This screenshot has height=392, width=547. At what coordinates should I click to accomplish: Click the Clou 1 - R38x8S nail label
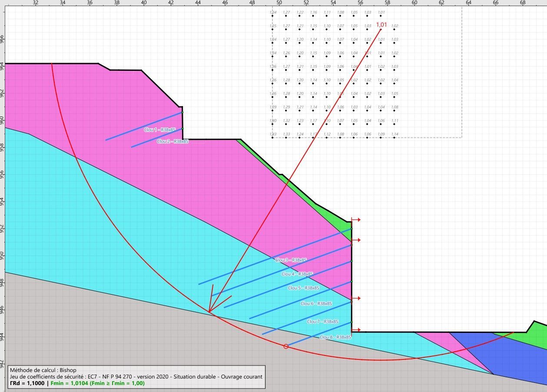click(159, 130)
